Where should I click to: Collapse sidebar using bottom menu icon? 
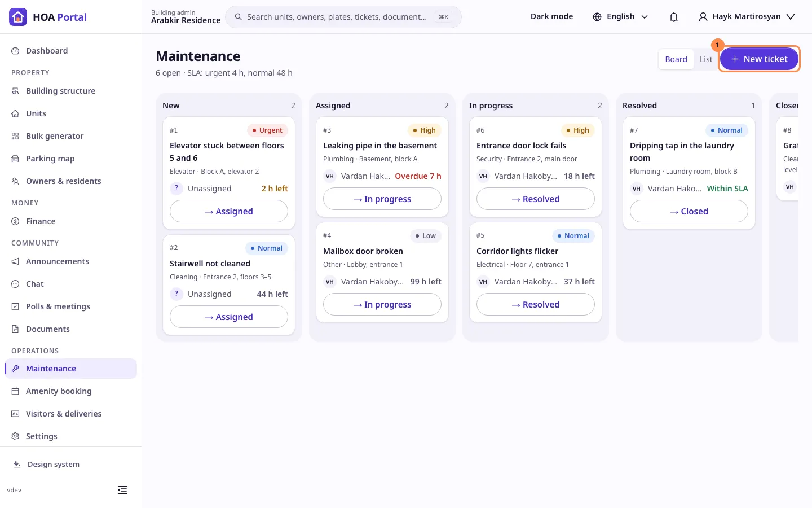[x=122, y=490]
